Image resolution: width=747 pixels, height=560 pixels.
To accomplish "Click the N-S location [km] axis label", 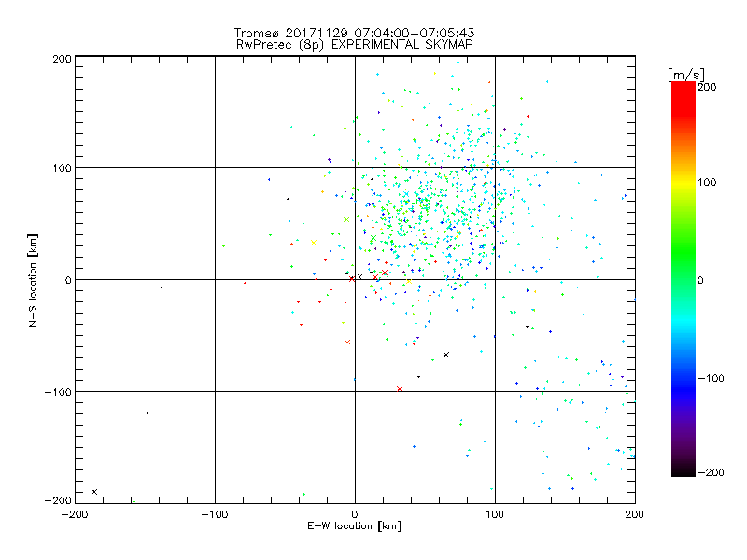I will (x=33, y=280).
